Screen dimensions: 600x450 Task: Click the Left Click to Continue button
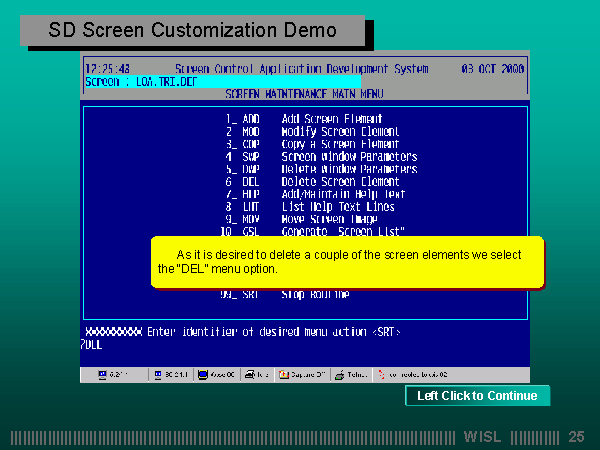[477, 396]
